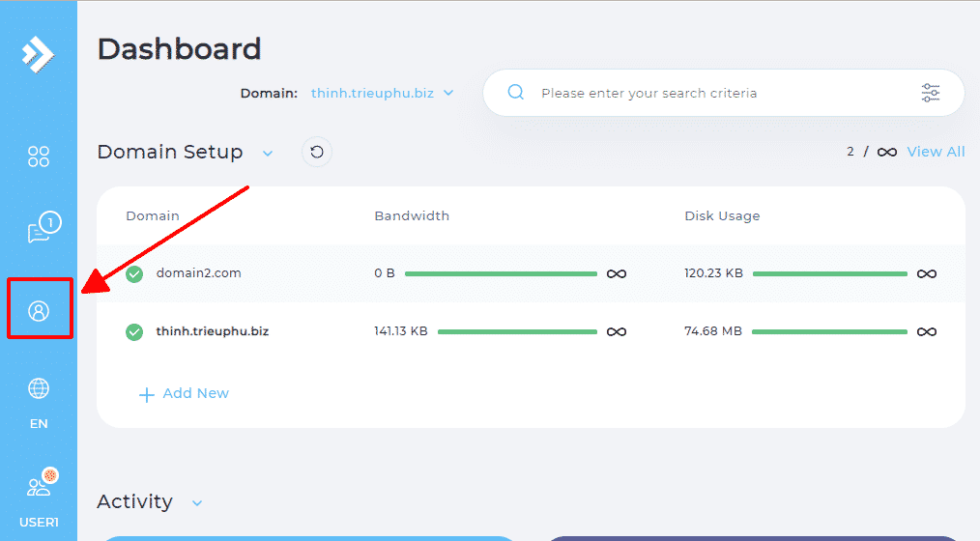This screenshot has width=980, height=541.
Task: Click the magnifier search icon
Action: pyautogui.click(x=516, y=93)
